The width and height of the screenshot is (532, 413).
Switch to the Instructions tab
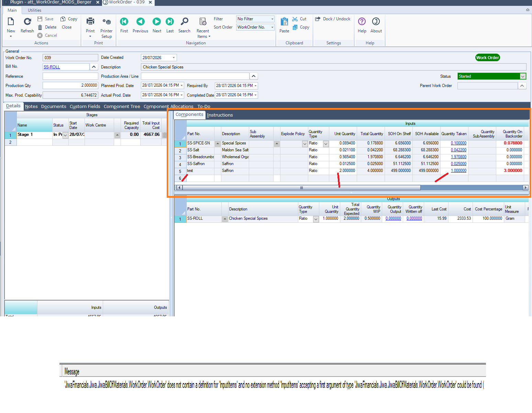[220, 115]
